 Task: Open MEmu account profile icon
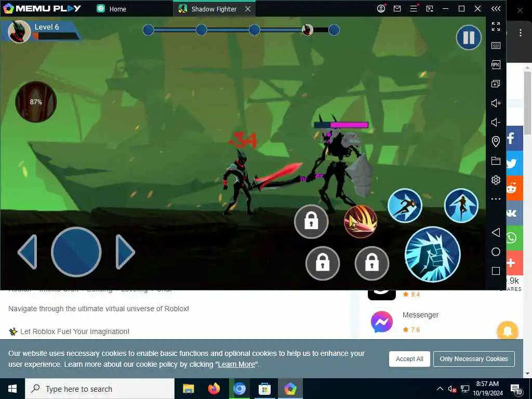click(381, 8)
